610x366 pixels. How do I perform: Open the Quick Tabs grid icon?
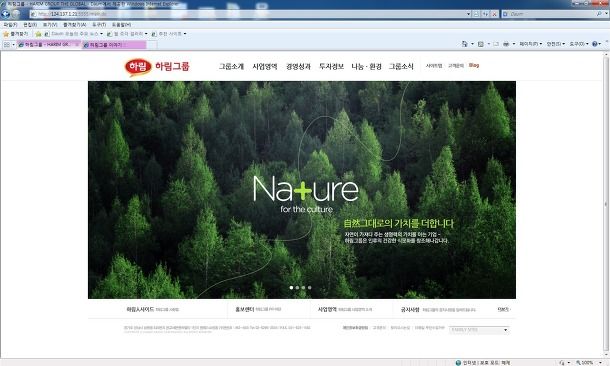point(7,45)
